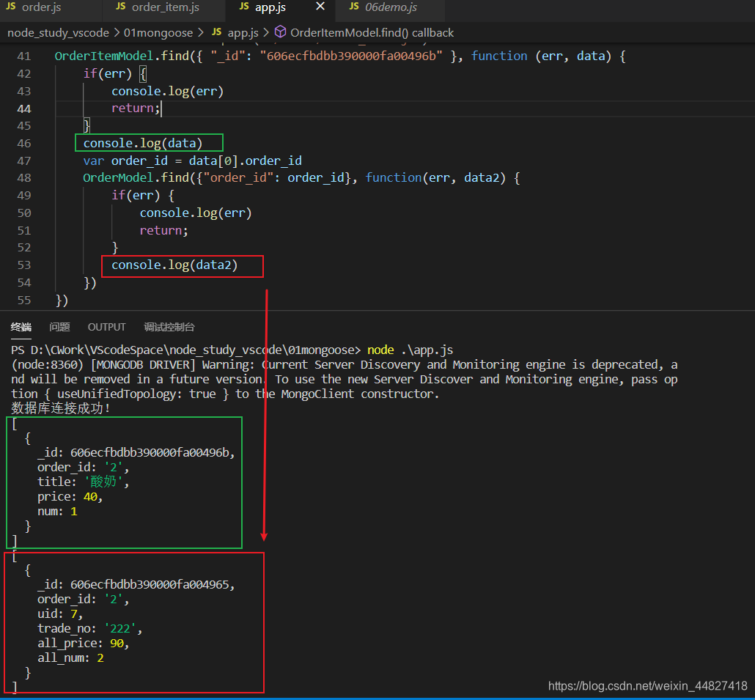Screen dimensions: 755x700
Task: Click 'console.log(data)' on line 46
Action: pos(143,144)
